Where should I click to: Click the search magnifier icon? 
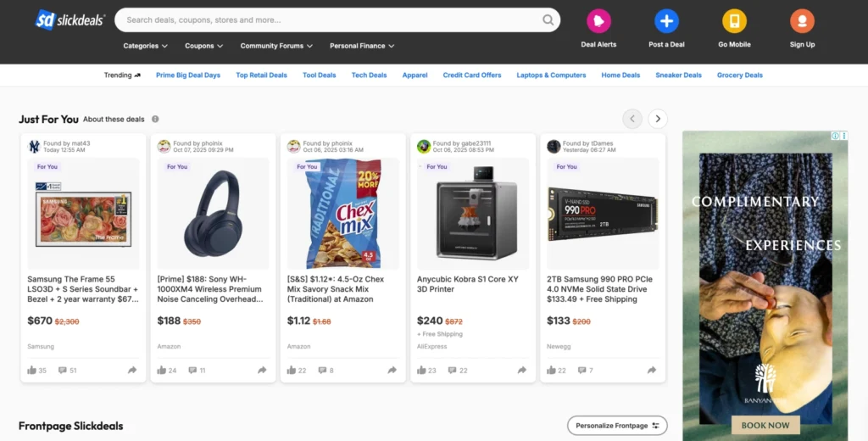pyautogui.click(x=548, y=20)
